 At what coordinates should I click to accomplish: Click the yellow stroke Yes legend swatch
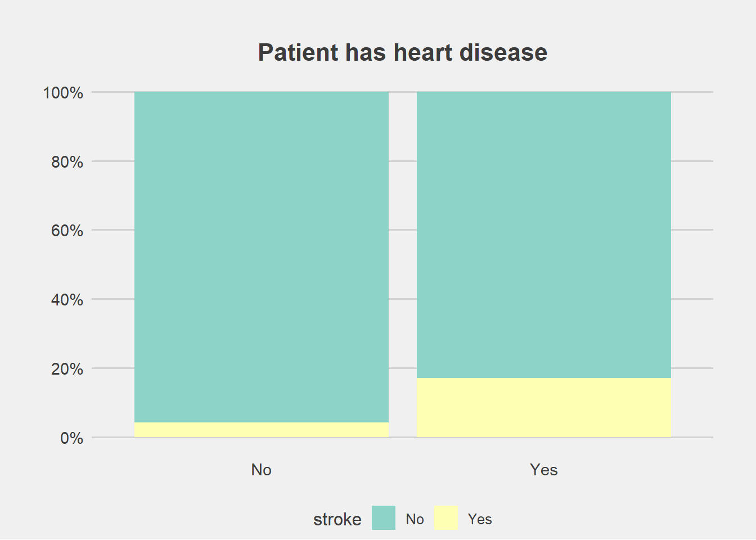coord(446,518)
